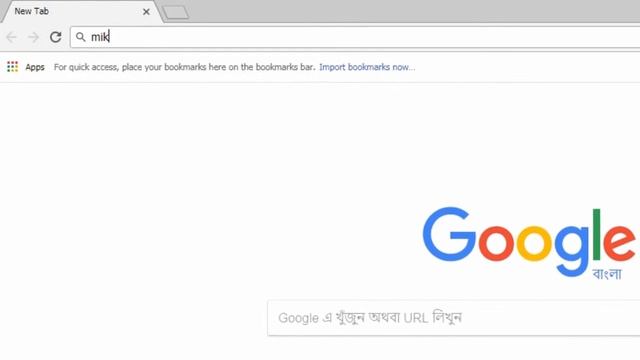The image size is (640, 360).
Task: Click the back navigation arrow
Action: [11, 37]
